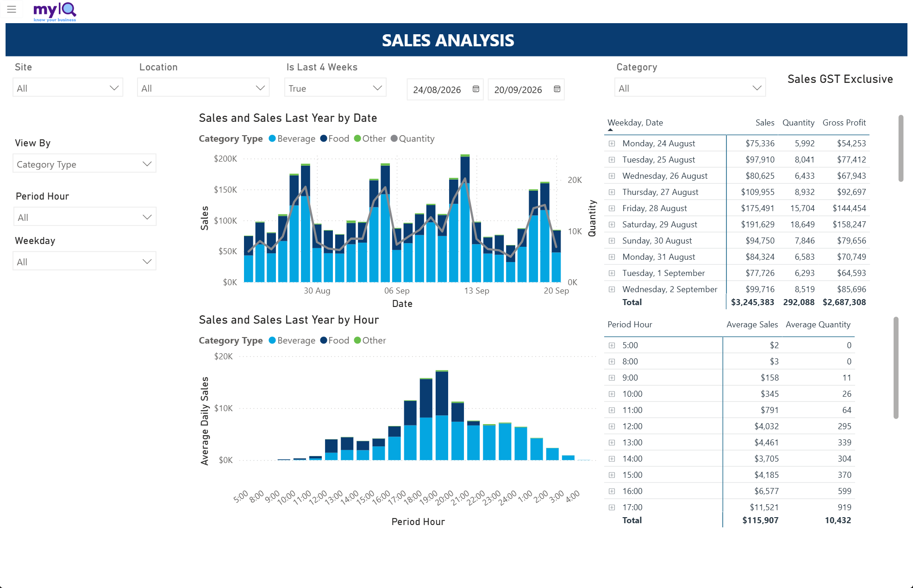Expand the 14:00 period hour row
The width and height of the screenshot is (913, 588).
point(612,459)
